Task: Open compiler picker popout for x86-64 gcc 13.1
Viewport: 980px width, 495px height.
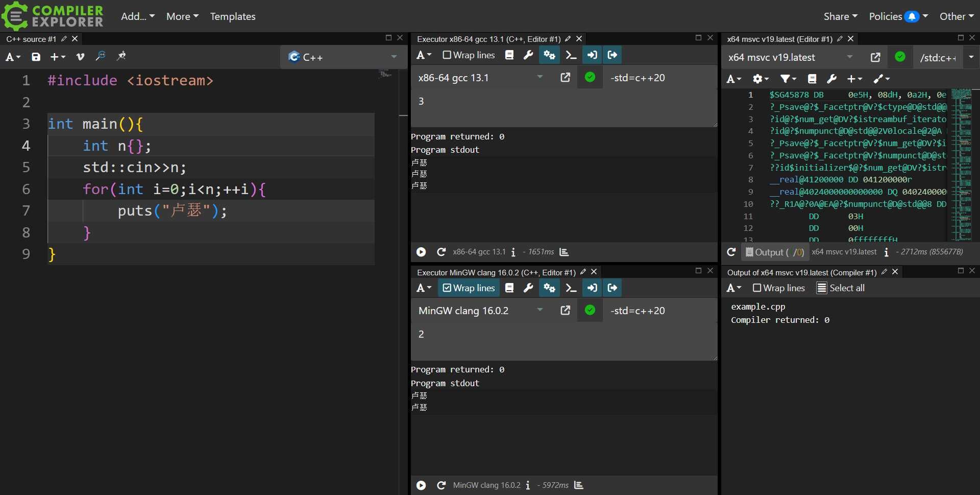Action: click(x=565, y=78)
